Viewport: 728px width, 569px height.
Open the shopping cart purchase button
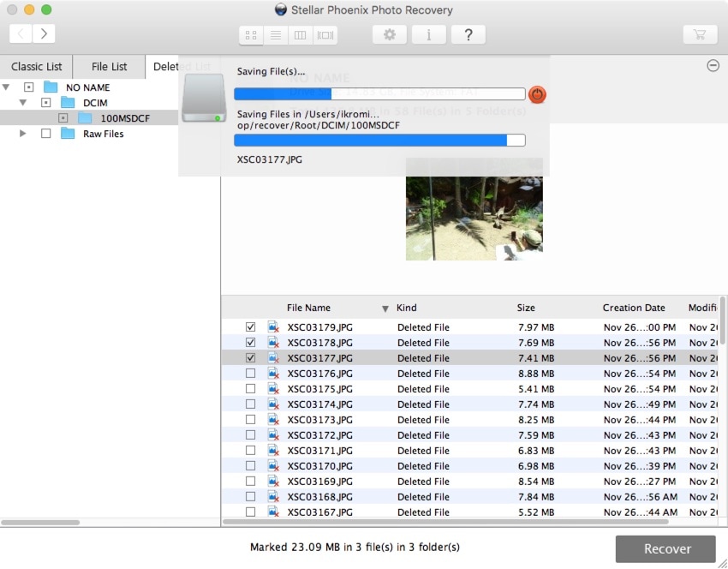(700, 34)
